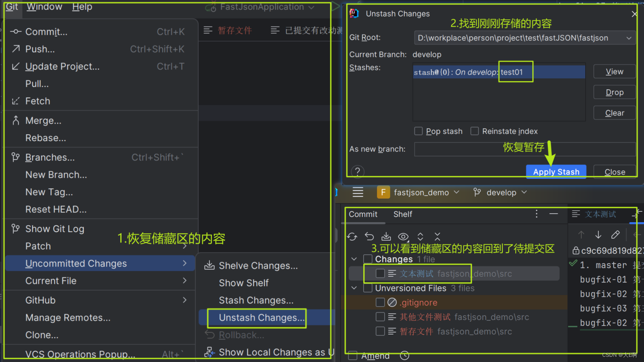Screen dimensions: 644x362
Task: Click the Shelve silently icon in Commit toolbar
Action: point(386,236)
